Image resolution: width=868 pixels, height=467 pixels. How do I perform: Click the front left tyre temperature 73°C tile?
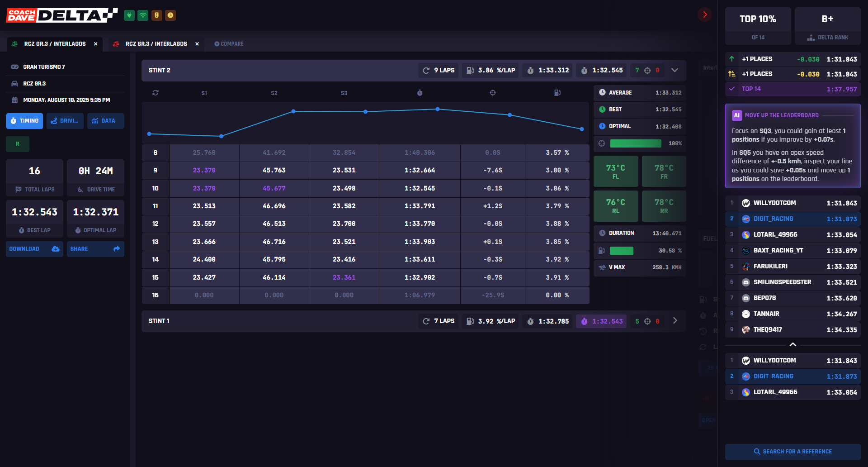click(616, 172)
